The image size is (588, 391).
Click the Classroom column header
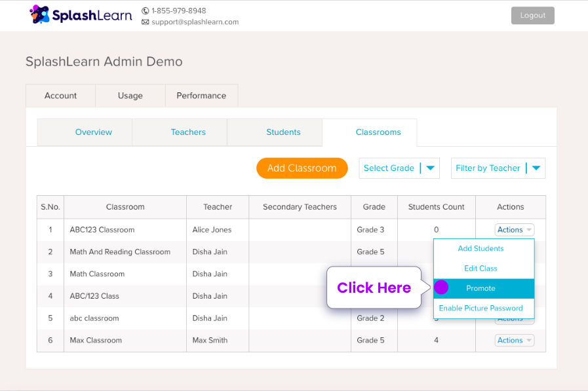tap(125, 207)
